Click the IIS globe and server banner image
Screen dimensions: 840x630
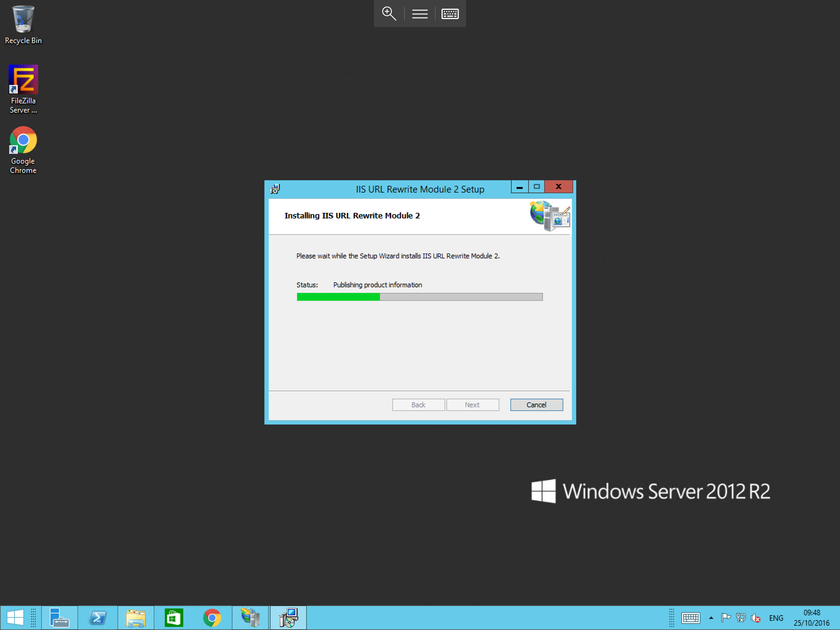click(x=550, y=216)
